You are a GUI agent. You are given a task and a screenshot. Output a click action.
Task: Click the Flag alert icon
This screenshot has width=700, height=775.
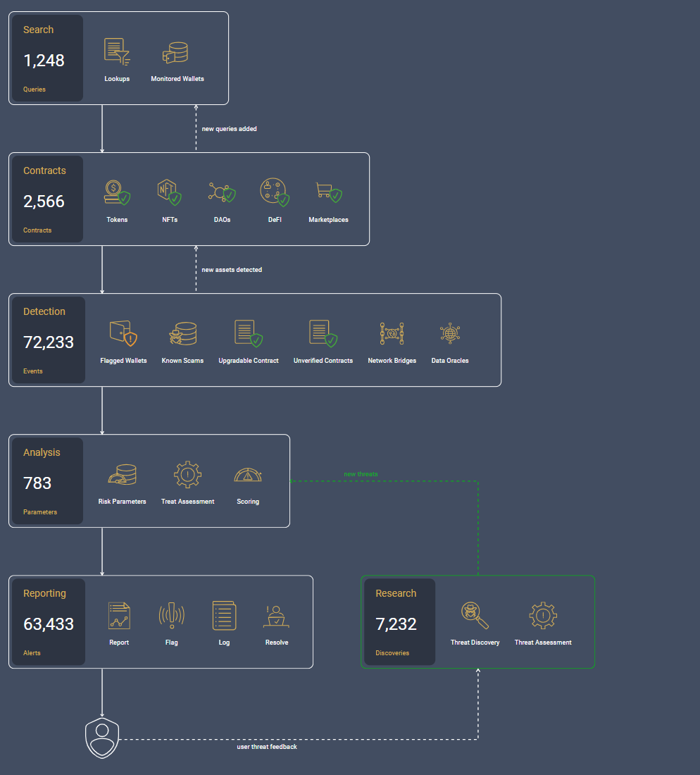tap(171, 615)
